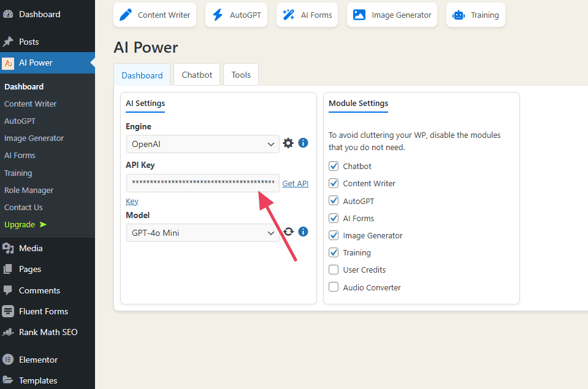Click the Get API link
This screenshot has height=389, width=588.
coord(296,184)
